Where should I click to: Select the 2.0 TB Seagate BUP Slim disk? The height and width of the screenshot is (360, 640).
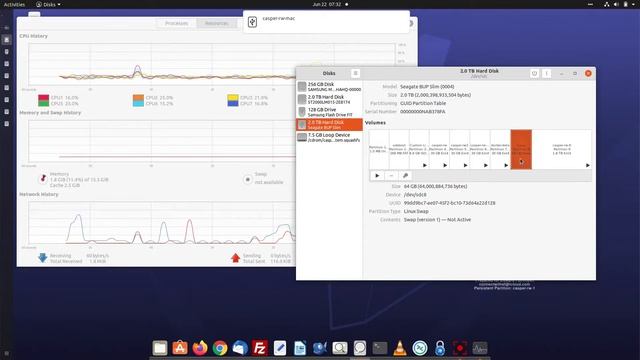pos(329,124)
